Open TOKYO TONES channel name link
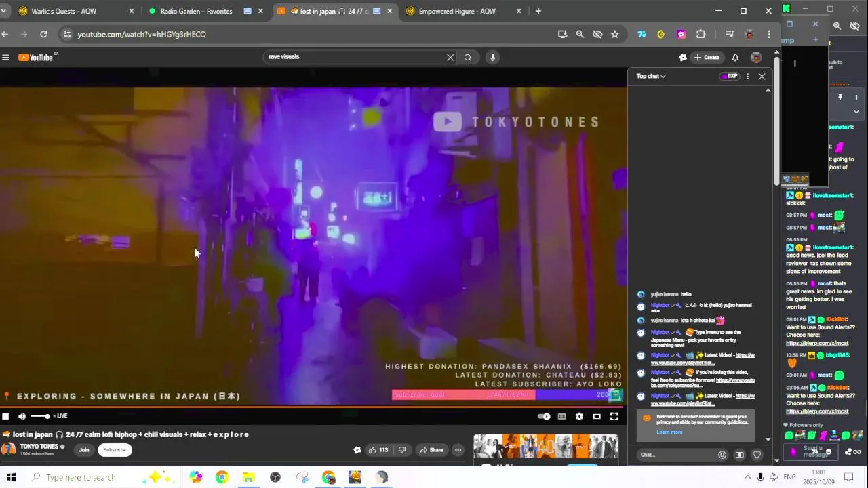The height and width of the screenshot is (488, 868). [39, 447]
